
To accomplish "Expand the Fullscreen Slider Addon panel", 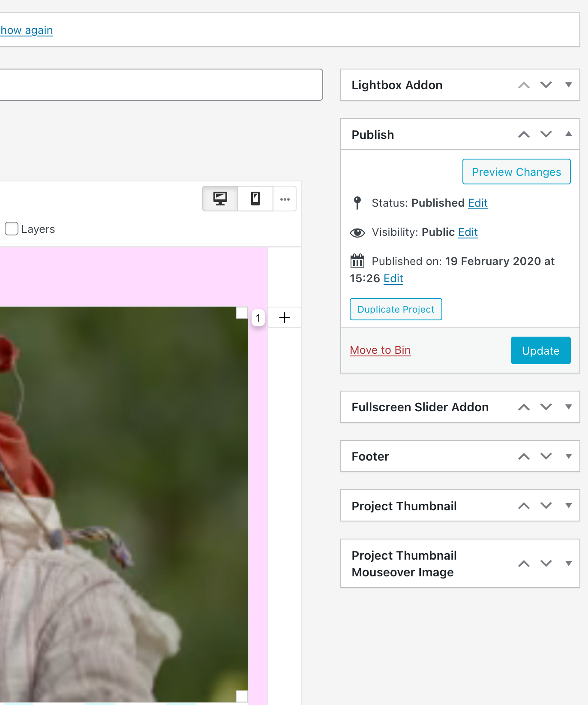I will [x=569, y=407].
